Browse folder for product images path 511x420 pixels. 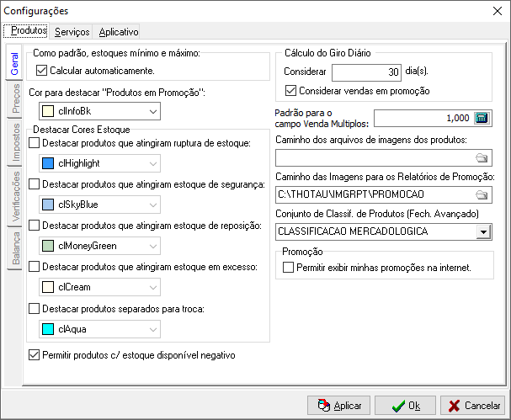482,157
